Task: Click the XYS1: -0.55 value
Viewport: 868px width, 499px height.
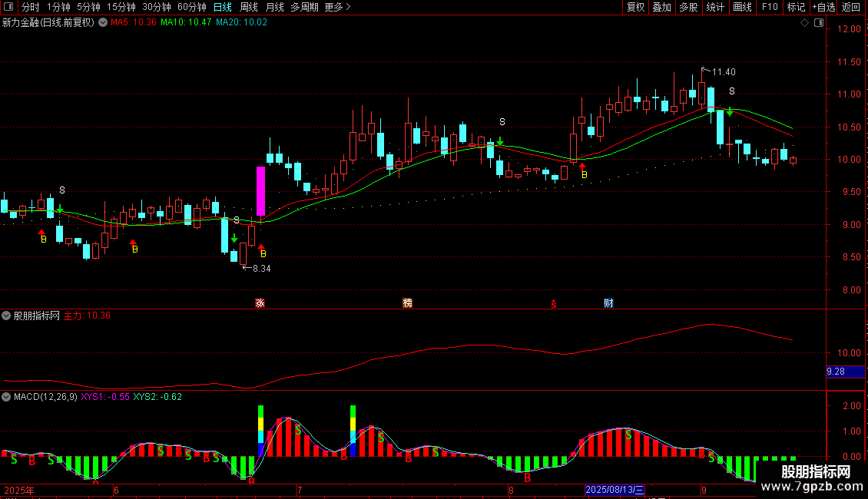Action: [105, 397]
